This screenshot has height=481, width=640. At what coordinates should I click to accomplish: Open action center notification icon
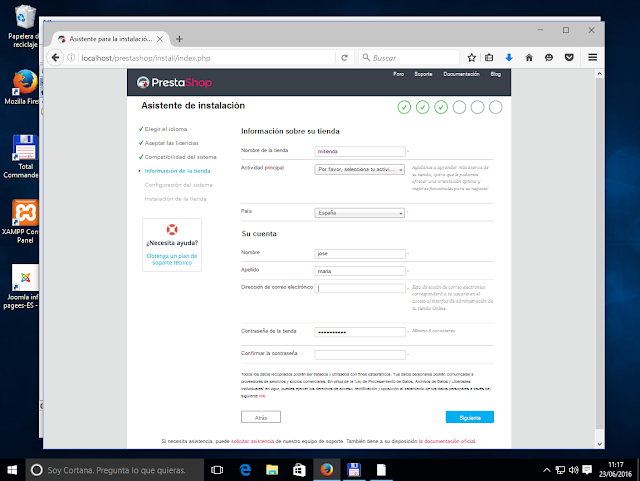pos(587,470)
